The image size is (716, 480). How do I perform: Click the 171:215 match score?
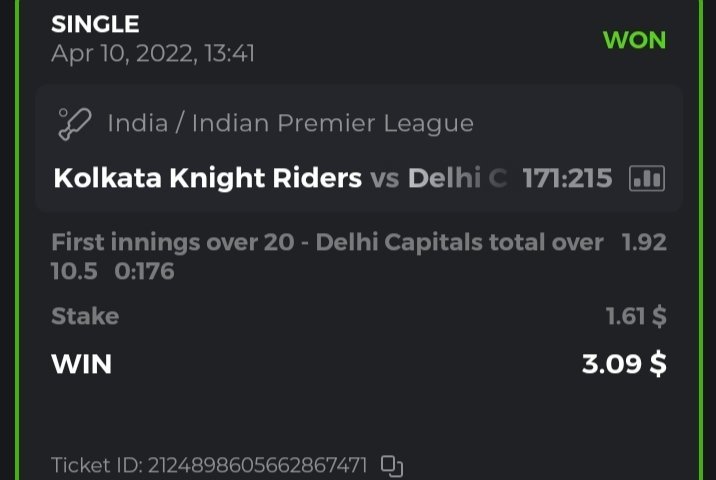point(567,179)
